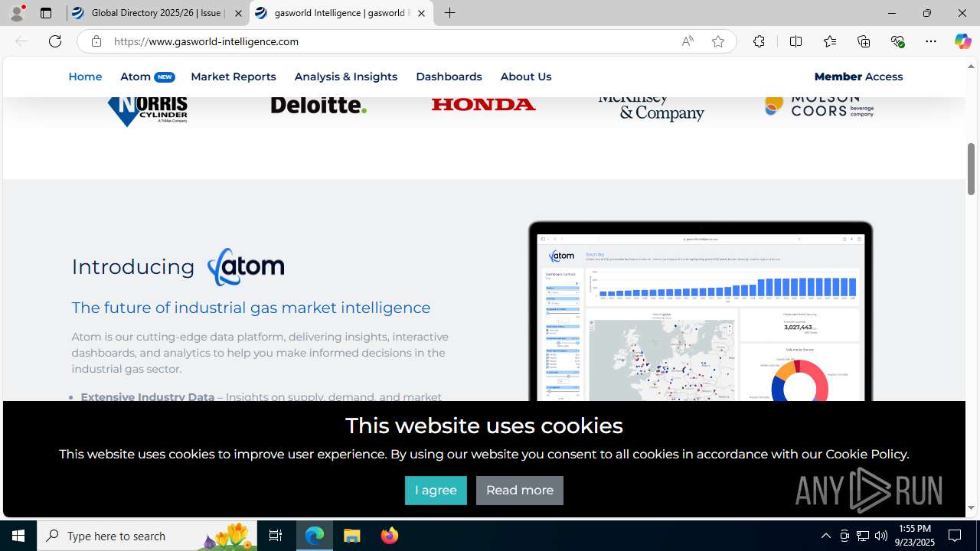Open the Atom NEW menu item
Viewport: 980px width, 551px height.
(x=147, y=77)
